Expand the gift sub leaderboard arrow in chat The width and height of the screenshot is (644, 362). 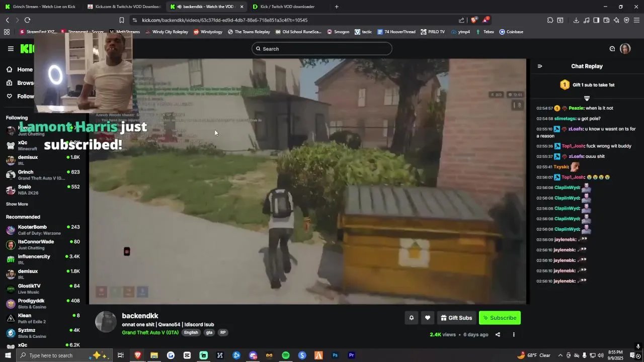click(587, 98)
